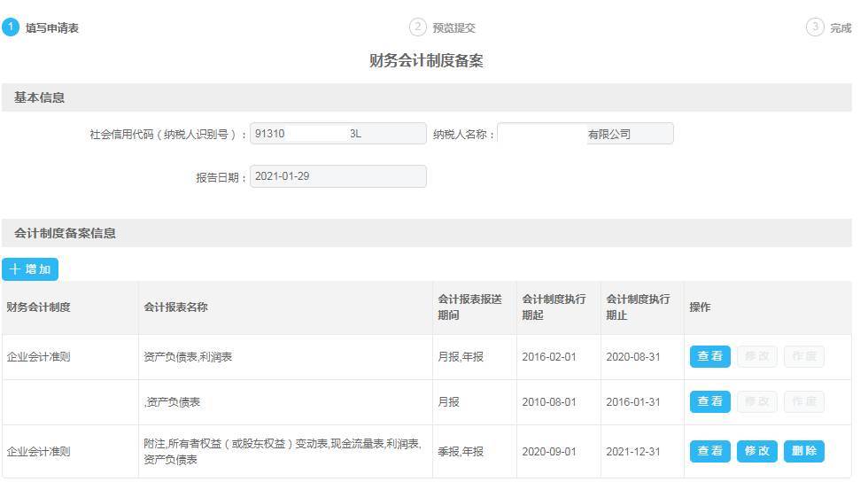The image size is (868, 482).
Task: Delete the 2020-09-01 record with 删除
Action: click(804, 451)
